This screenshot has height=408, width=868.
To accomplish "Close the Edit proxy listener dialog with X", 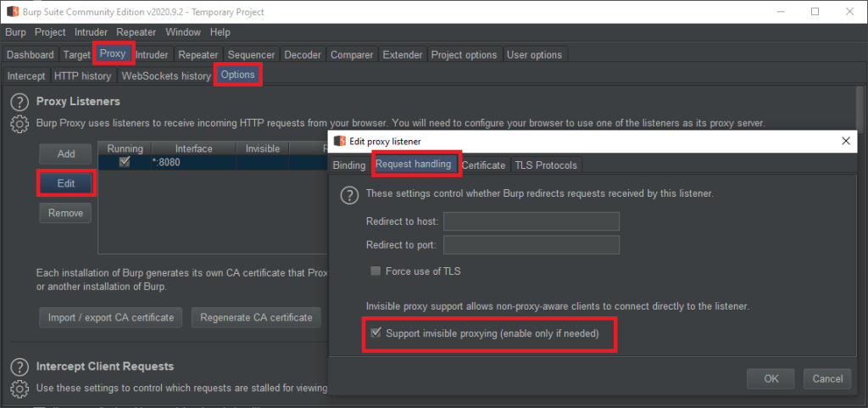I will 847,141.
